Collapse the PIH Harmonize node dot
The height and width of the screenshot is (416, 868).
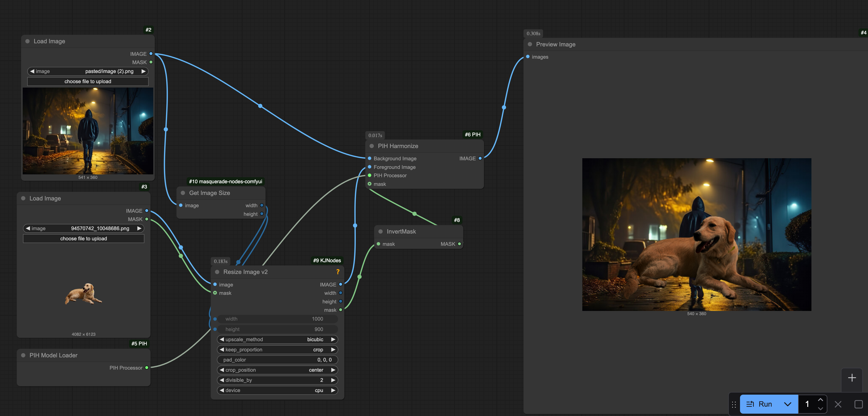click(x=372, y=146)
